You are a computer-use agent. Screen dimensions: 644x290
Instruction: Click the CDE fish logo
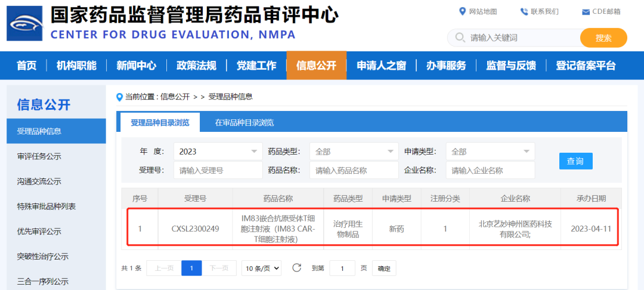[24, 23]
